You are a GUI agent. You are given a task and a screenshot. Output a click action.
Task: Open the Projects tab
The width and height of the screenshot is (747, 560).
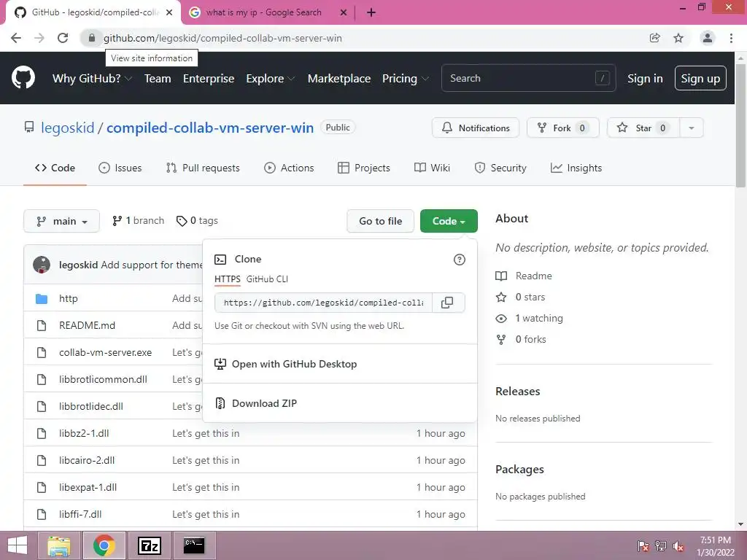[x=363, y=168]
